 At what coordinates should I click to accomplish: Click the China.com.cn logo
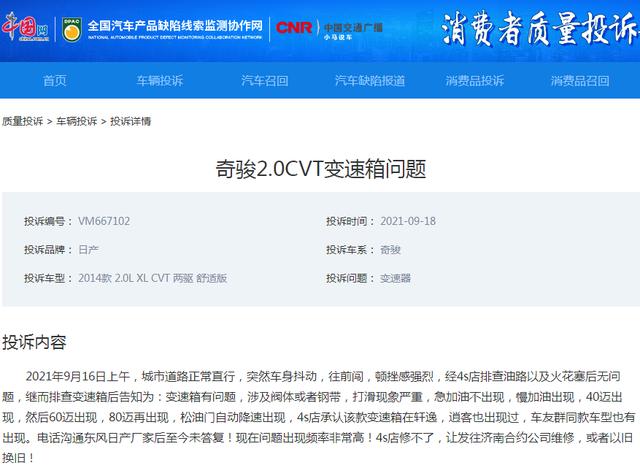point(24,27)
